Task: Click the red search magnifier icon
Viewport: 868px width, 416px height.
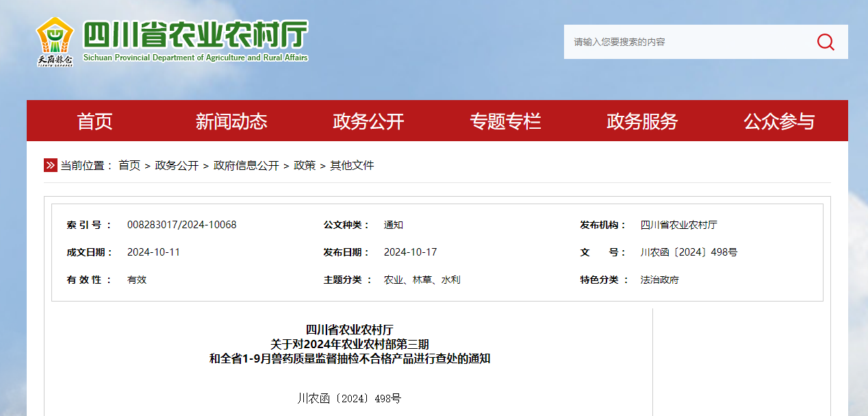Action: [x=826, y=42]
